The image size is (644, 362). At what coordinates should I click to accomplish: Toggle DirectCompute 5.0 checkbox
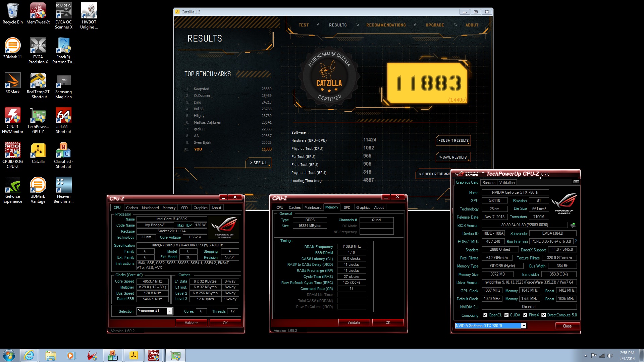(543, 315)
